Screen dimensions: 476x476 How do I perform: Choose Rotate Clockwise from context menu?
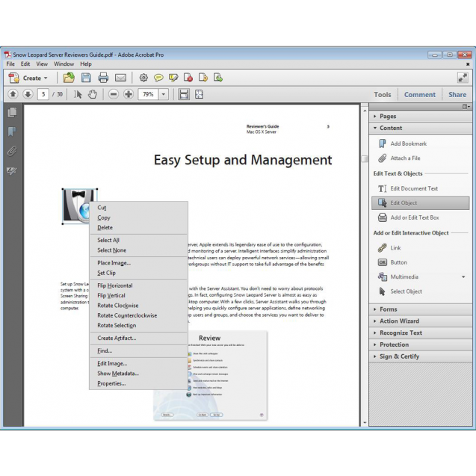(117, 306)
